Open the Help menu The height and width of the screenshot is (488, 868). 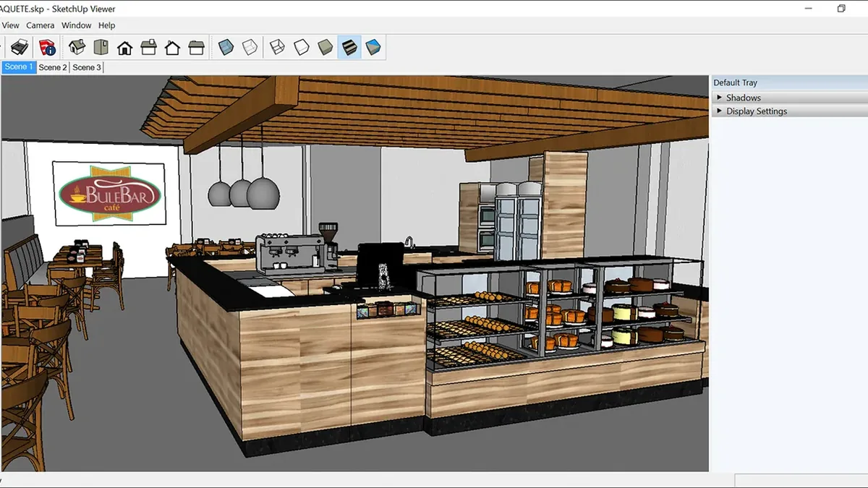[x=107, y=25]
